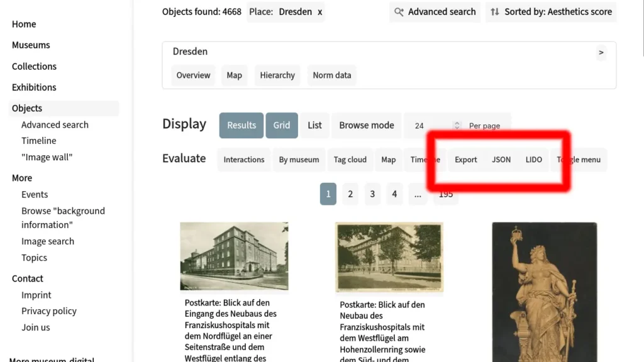Activate the Grid display mode
644x362 pixels.
pyautogui.click(x=281, y=125)
